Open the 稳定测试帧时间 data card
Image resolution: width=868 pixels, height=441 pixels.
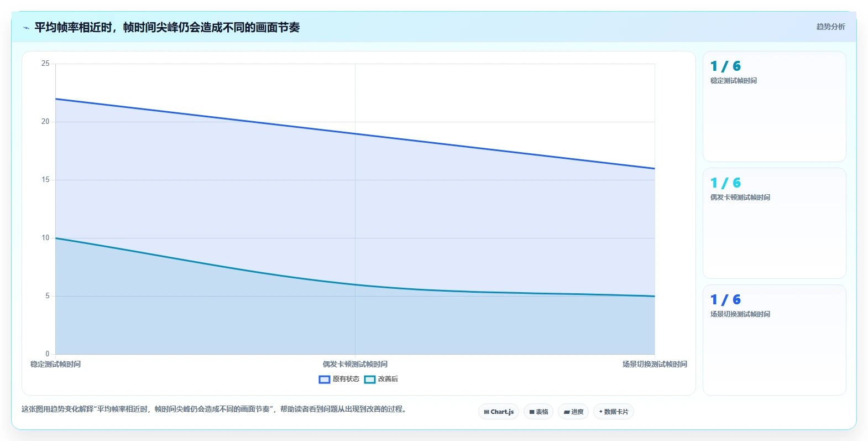[x=774, y=107]
